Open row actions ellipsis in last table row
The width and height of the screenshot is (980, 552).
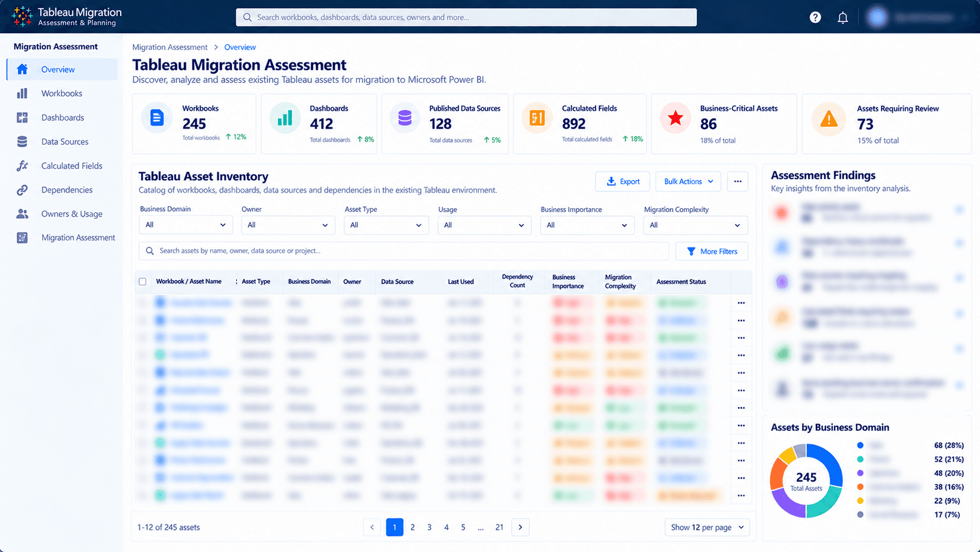[741, 496]
